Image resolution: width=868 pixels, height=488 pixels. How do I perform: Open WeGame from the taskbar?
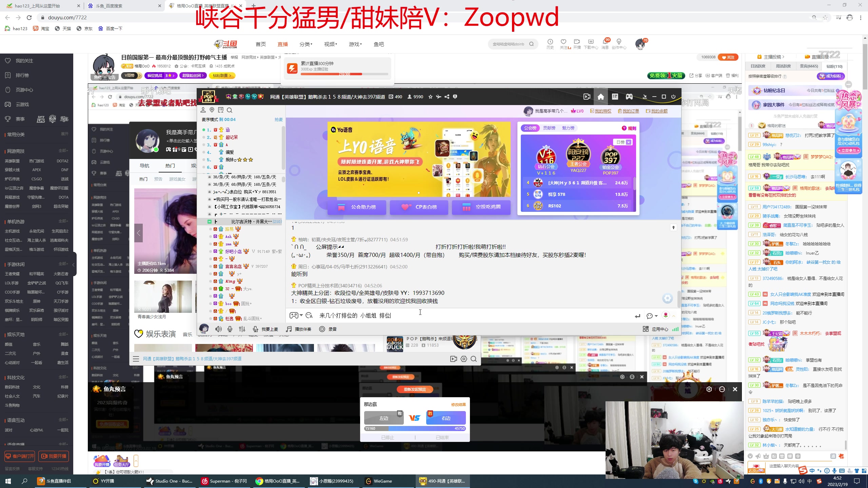pyautogui.click(x=378, y=481)
